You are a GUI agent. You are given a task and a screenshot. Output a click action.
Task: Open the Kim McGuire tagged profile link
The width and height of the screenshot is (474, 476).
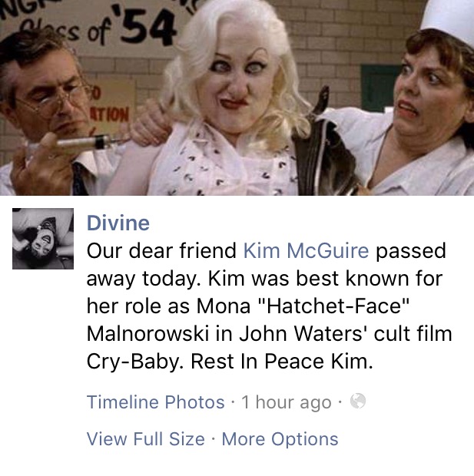pyautogui.click(x=306, y=251)
